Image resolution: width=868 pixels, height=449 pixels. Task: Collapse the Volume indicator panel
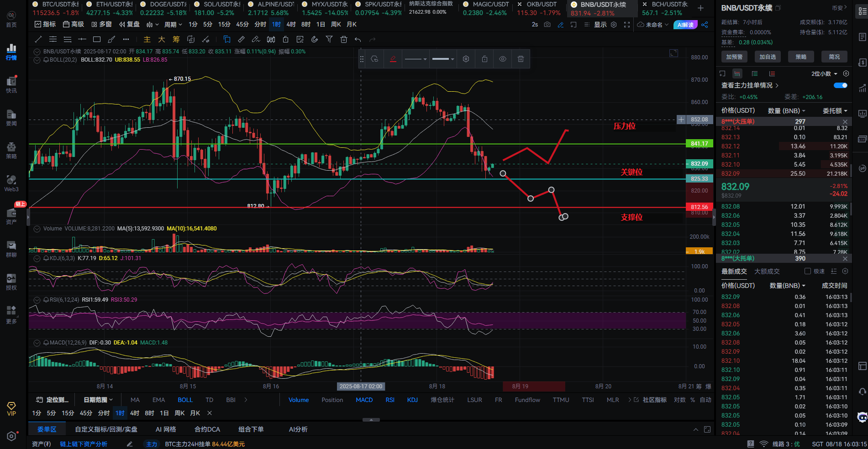[x=37, y=229]
